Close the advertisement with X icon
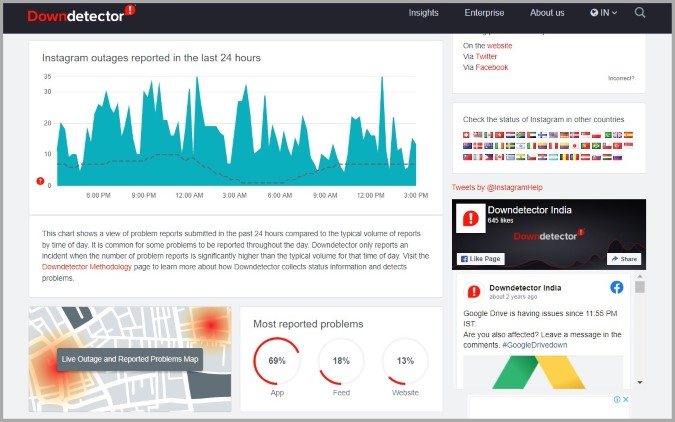The image size is (675, 422). 625,399
